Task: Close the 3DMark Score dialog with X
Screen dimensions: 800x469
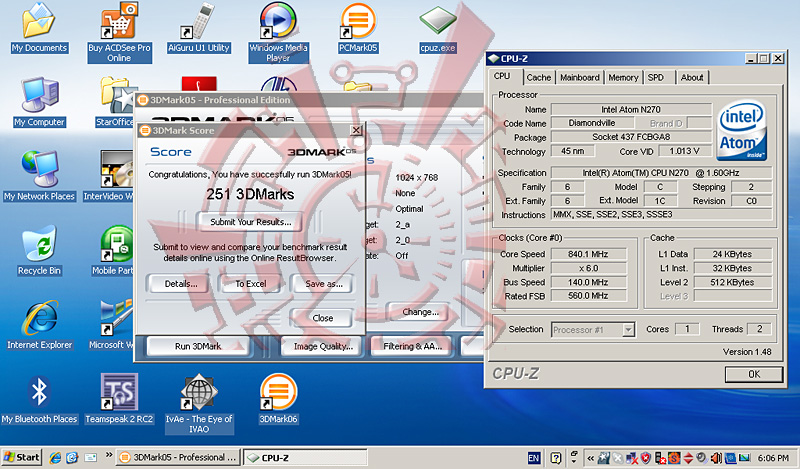Action: point(357,130)
